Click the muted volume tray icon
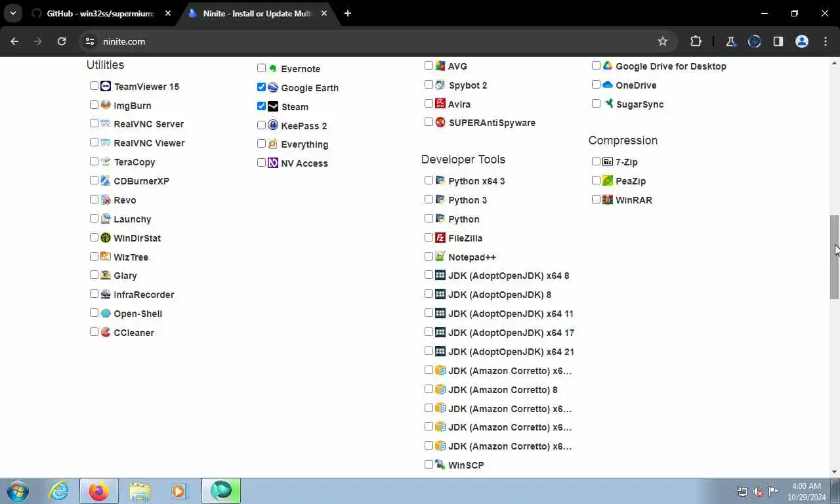Image resolution: width=840 pixels, height=504 pixels. [x=758, y=492]
